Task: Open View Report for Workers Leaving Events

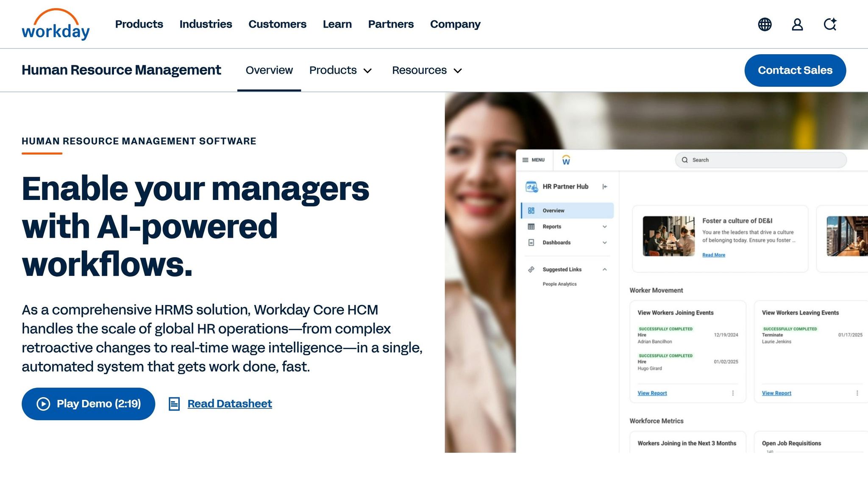Action: tap(776, 393)
